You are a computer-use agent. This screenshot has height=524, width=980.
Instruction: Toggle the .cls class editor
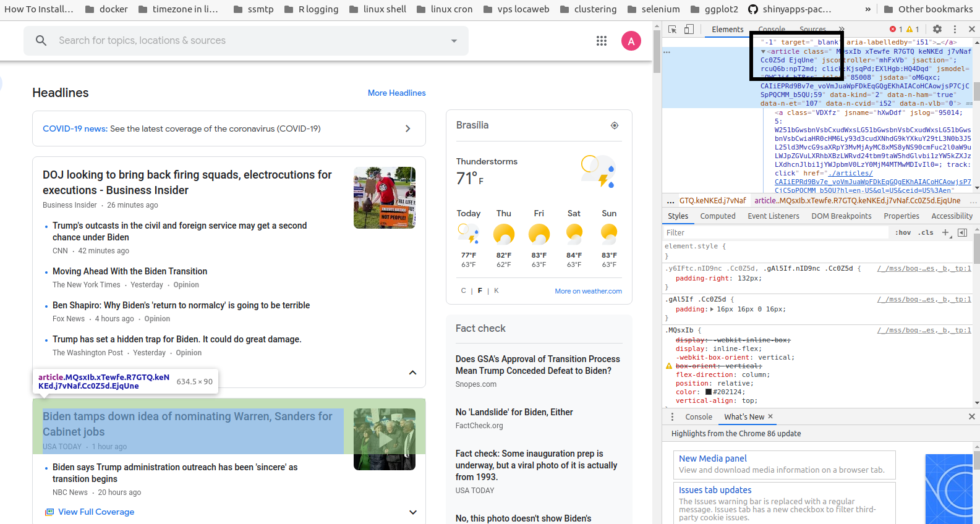926,232
